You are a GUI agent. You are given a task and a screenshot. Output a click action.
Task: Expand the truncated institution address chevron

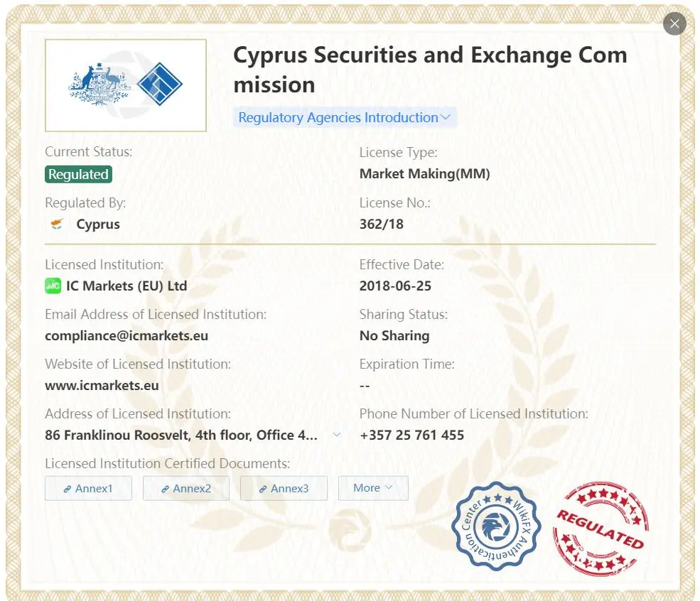(337, 435)
